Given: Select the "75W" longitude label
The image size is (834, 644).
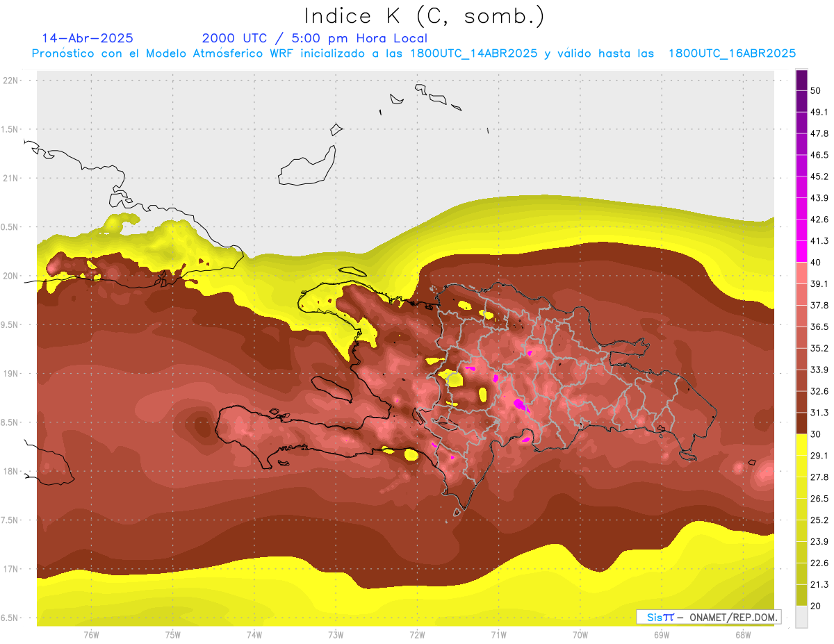Looking at the screenshot, I should click(172, 635).
